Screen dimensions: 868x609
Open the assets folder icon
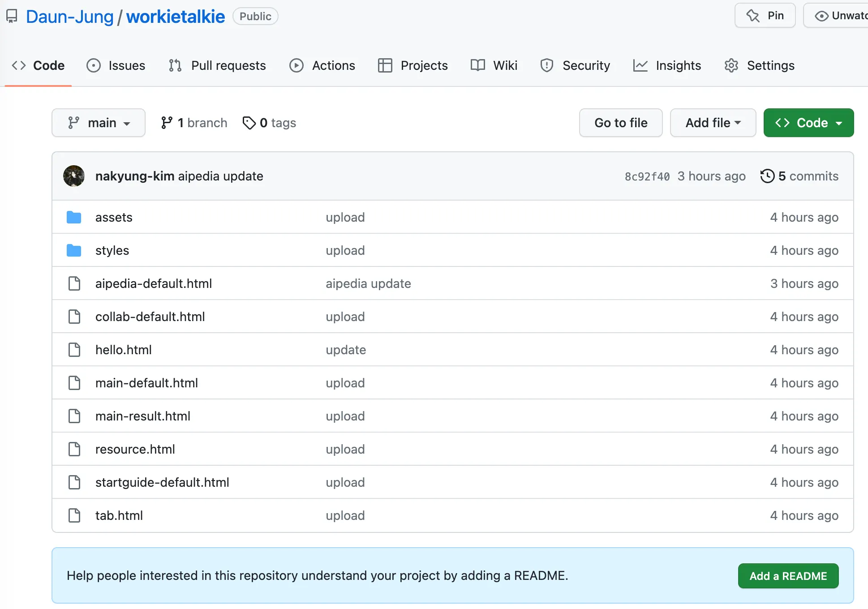tap(74, 217)
